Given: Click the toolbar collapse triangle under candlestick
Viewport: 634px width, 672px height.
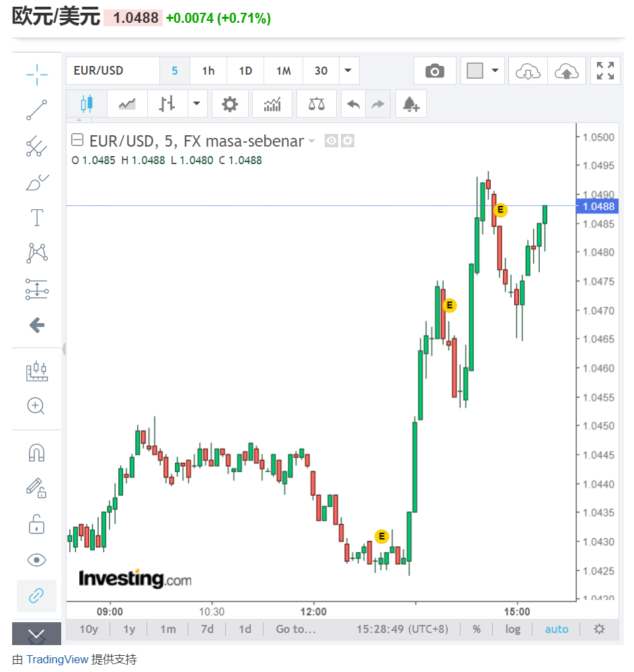Looking at the screenshot, I should [79, 120].
